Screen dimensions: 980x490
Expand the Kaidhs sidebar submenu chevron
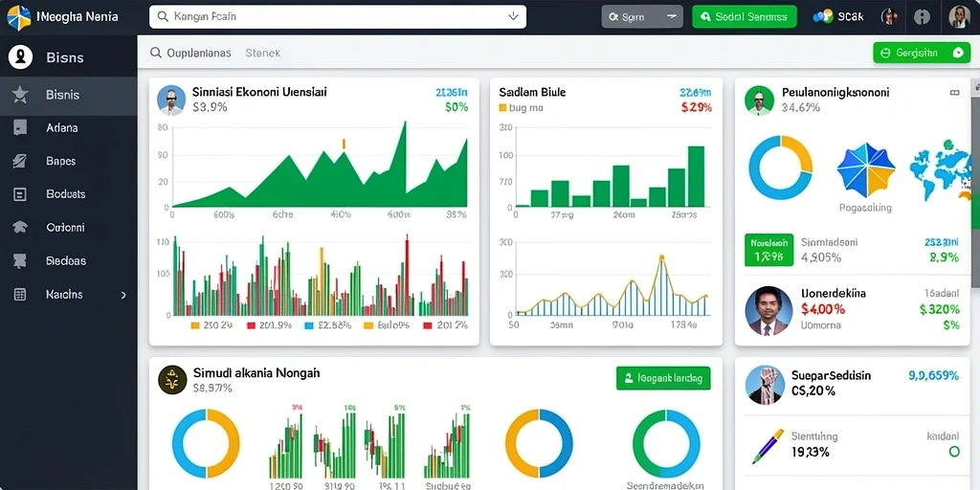pyautogui.click(x=123, y=295)
